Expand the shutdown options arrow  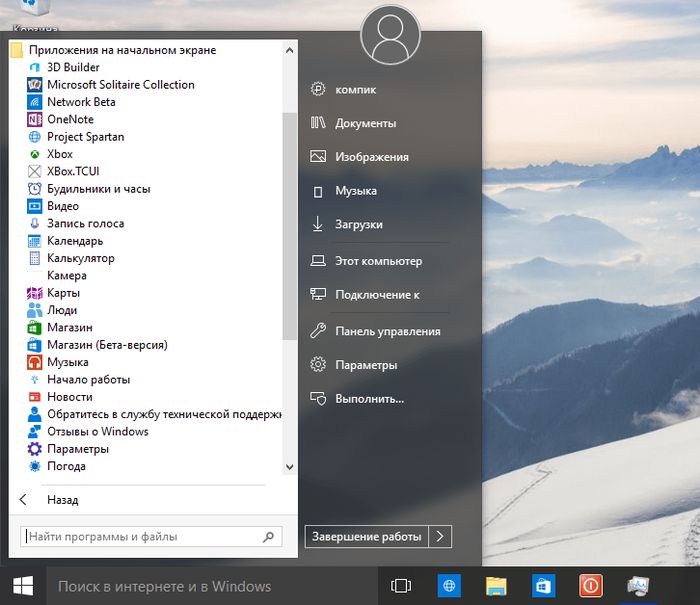(x=441, y=537)
